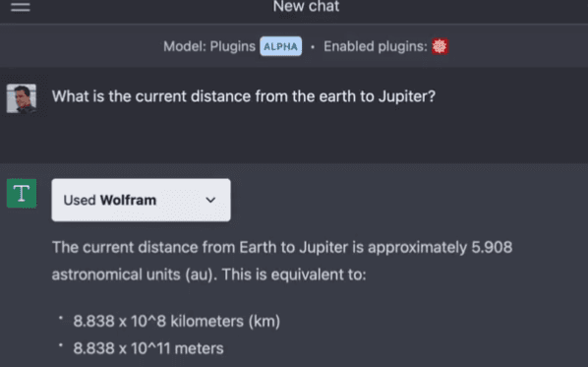Click the 'Used' text in plugin box
Viewport: 588px width, 367px height.
pyautogui.click(x=80, y=201)
